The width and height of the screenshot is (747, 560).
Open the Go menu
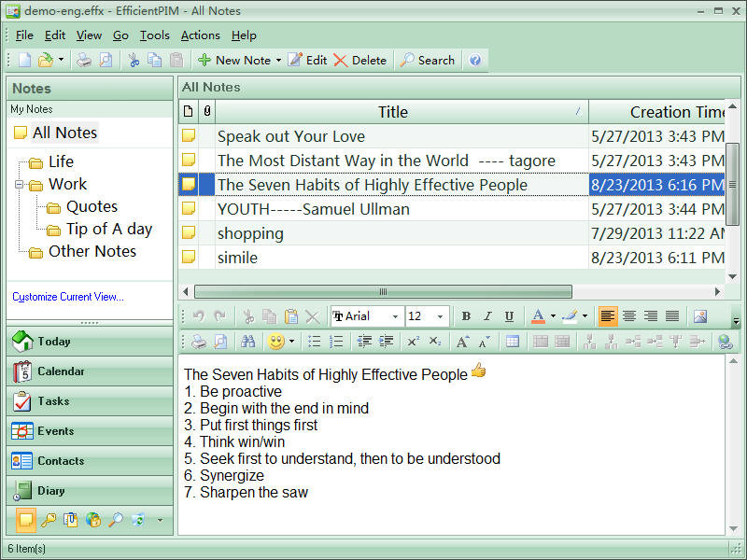pos(120,35)
